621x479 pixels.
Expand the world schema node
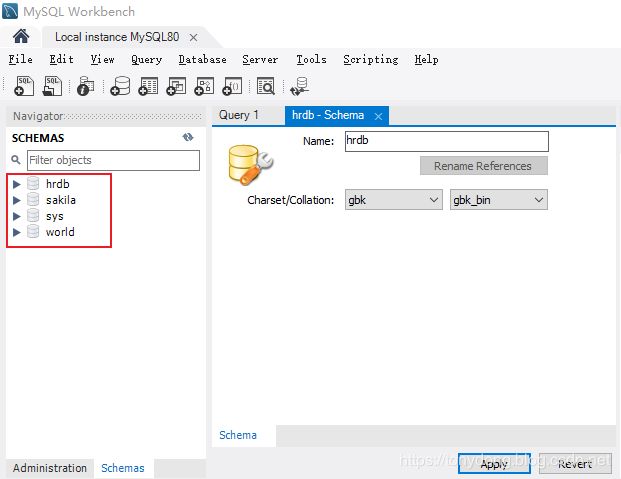click(x=17, y=232)
